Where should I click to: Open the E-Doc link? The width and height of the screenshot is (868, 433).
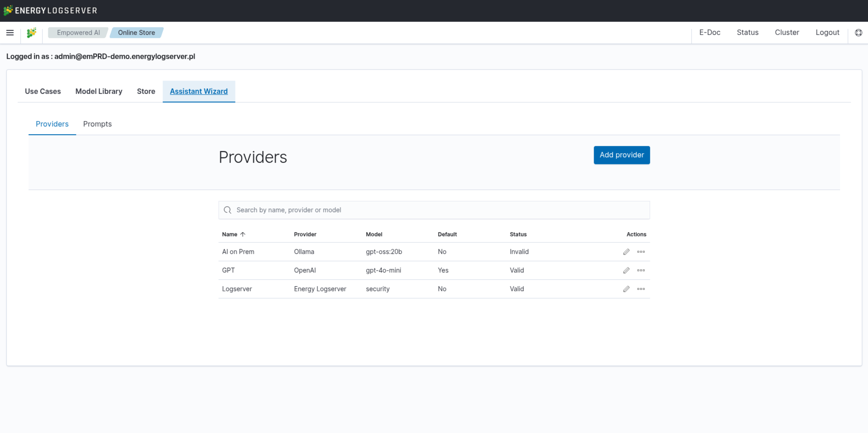(710, 33)
